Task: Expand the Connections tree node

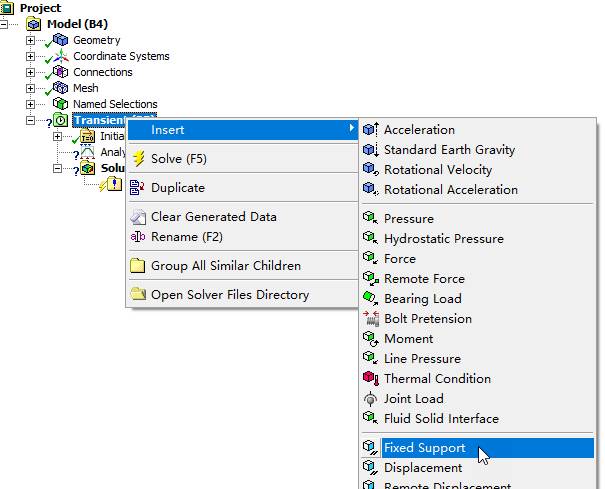Action: (x=31, y=73)
